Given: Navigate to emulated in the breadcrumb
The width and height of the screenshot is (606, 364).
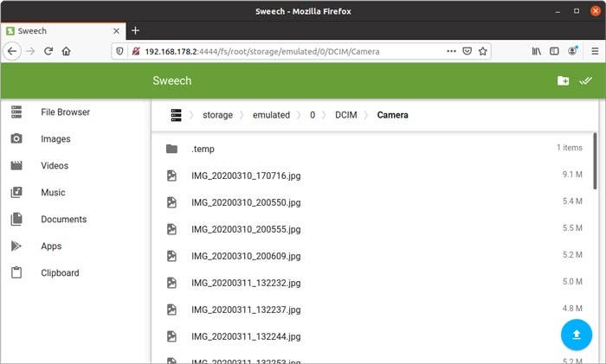Looking at the screenshot, I should [x=271, y=115].
